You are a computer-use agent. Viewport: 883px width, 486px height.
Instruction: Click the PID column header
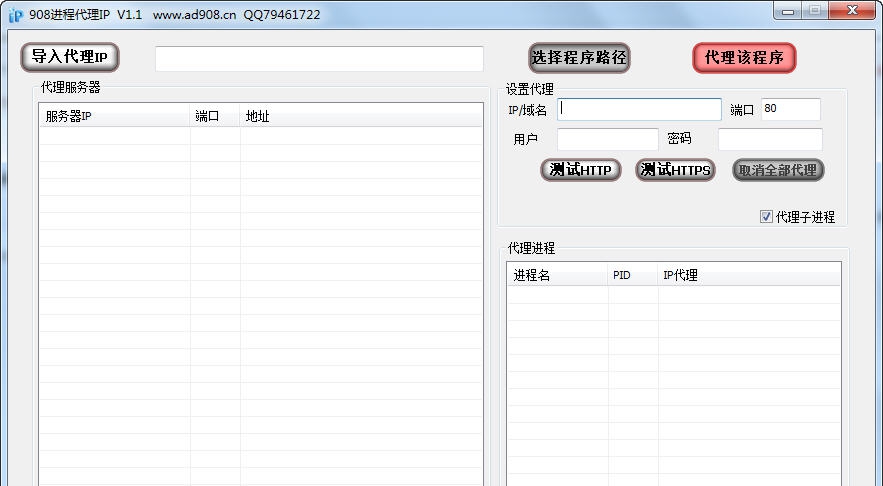pyautogui.click(x=633, y=275)
